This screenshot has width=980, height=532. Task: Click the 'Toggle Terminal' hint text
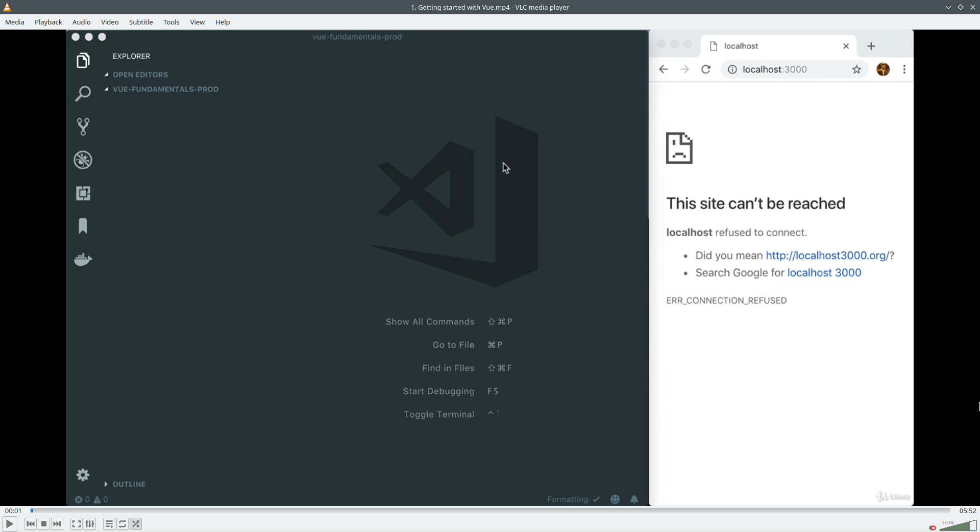pos(439,415)
